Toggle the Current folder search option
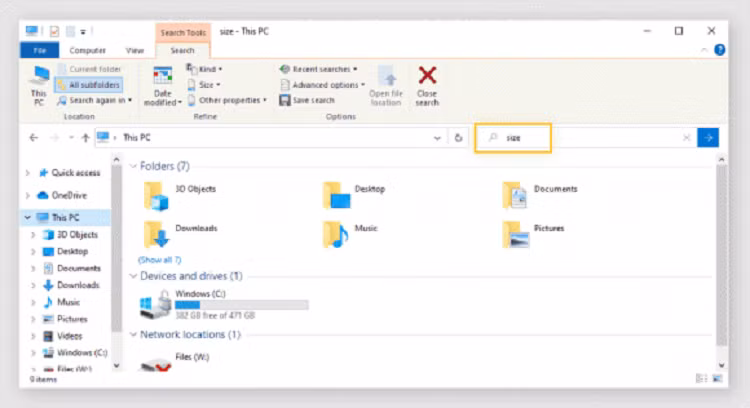Screen dimensions: 750x408 point(88,69)
